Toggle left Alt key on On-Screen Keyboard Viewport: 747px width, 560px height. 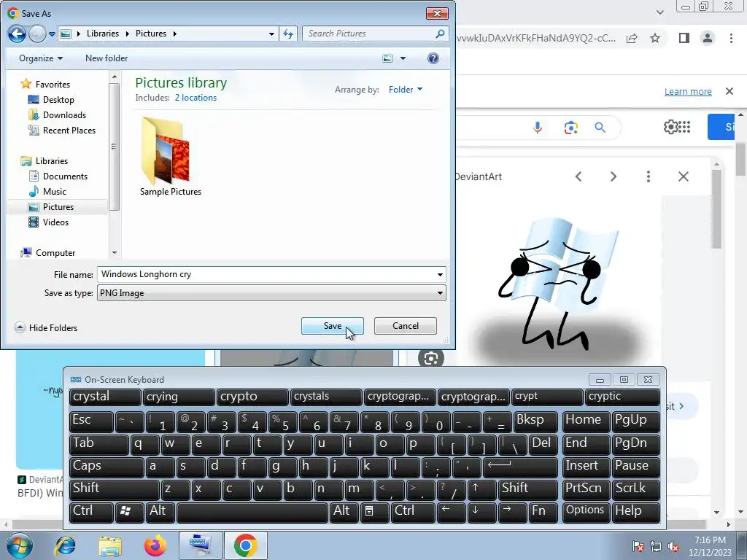(160, 511)
